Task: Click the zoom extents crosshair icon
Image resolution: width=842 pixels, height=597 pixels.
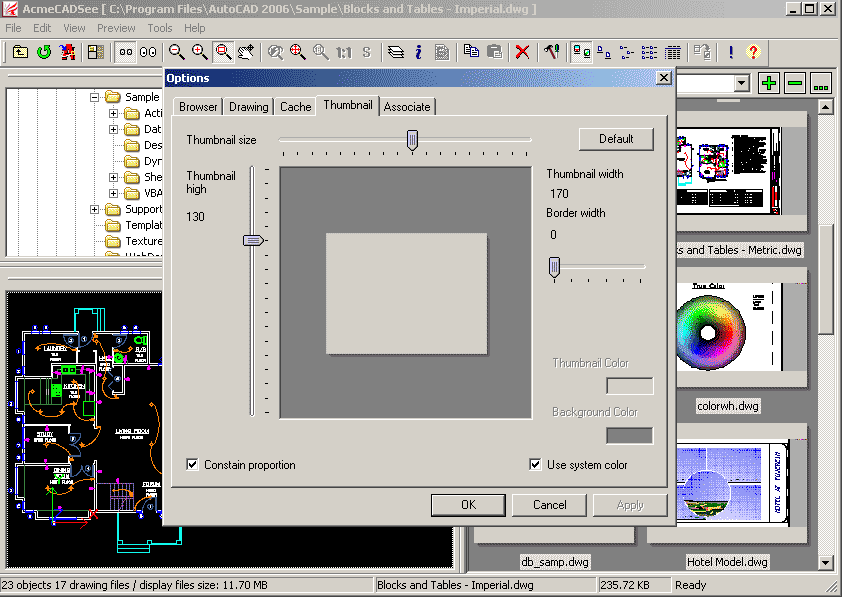Action: pyautogui.click(x=297, y=52)
